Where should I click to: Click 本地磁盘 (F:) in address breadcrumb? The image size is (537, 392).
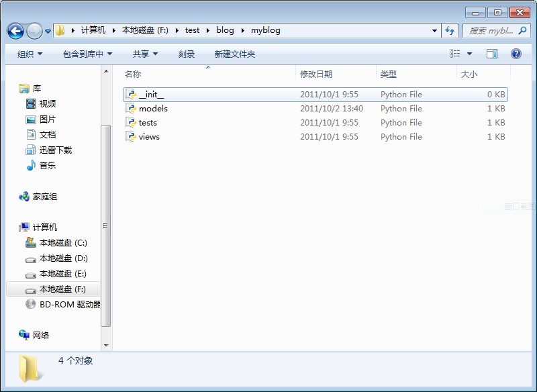tap(145, 30)
